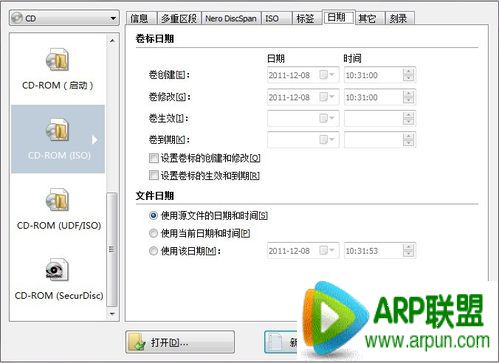This screenshot has height=363, width=499.
Task: Open the 卷到期 date picker dropdown
Action: pos(327,140)
